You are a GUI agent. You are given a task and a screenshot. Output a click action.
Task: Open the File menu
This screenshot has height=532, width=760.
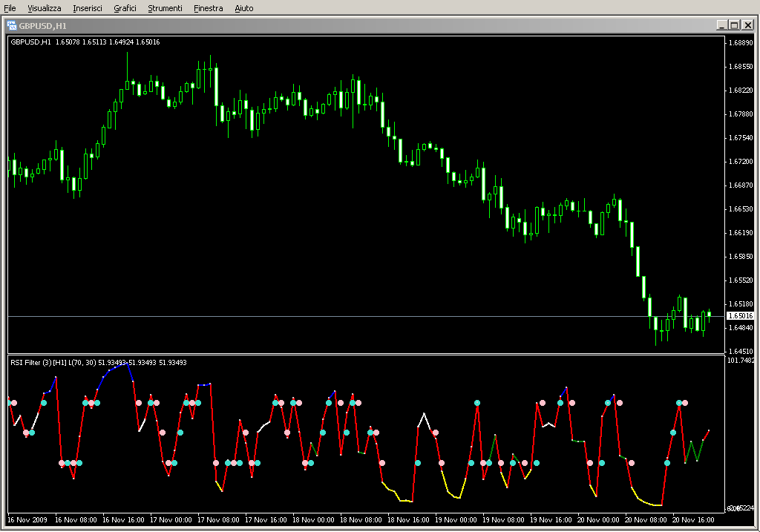pos(10,8)
